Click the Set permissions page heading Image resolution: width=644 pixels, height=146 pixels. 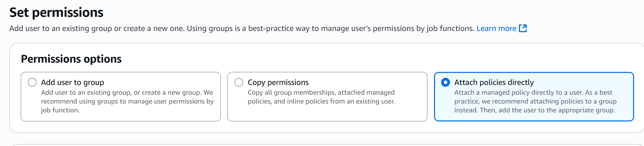point(56,12)
